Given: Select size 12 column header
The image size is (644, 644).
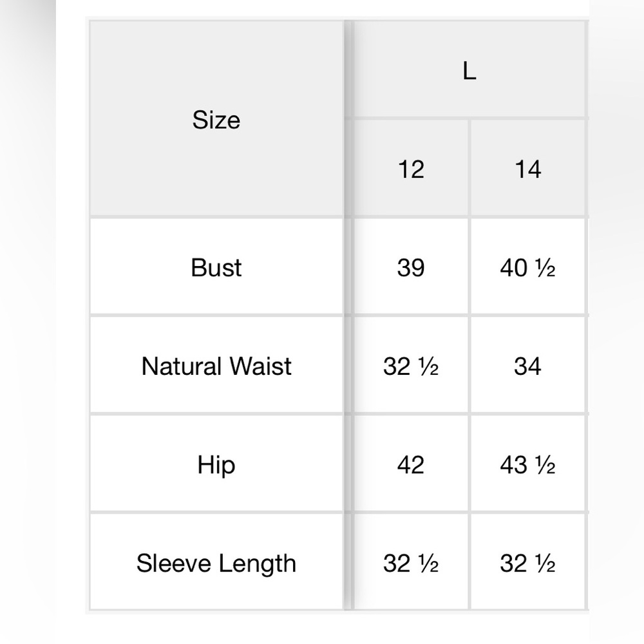Looking at the screenshot, I should pos(411,168).
